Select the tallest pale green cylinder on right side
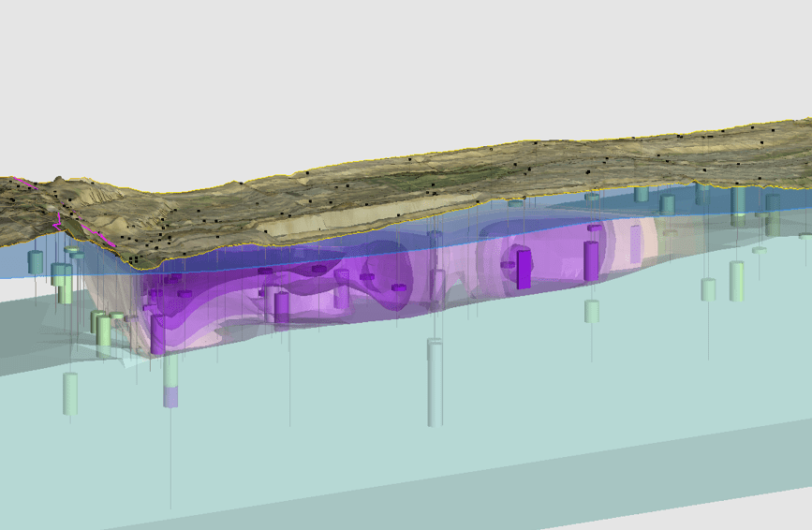The height and width of the screenshot is (530, 812). click(737, 280)
